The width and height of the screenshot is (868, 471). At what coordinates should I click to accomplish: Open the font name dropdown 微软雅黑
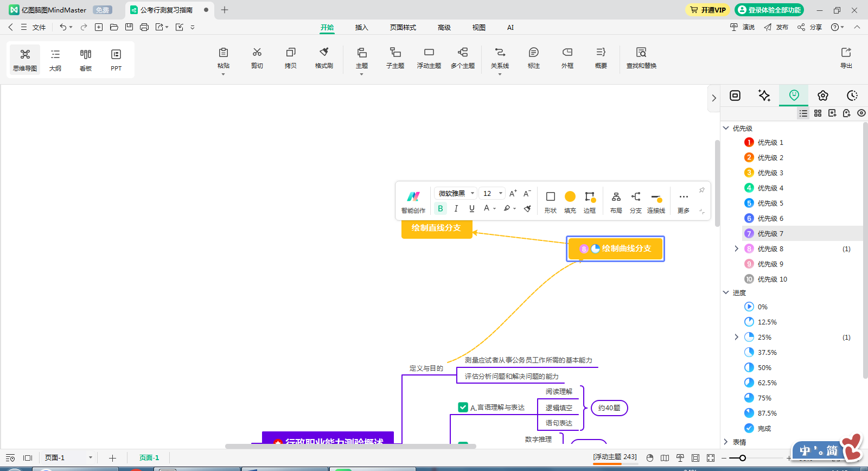[x=456, y=193]
